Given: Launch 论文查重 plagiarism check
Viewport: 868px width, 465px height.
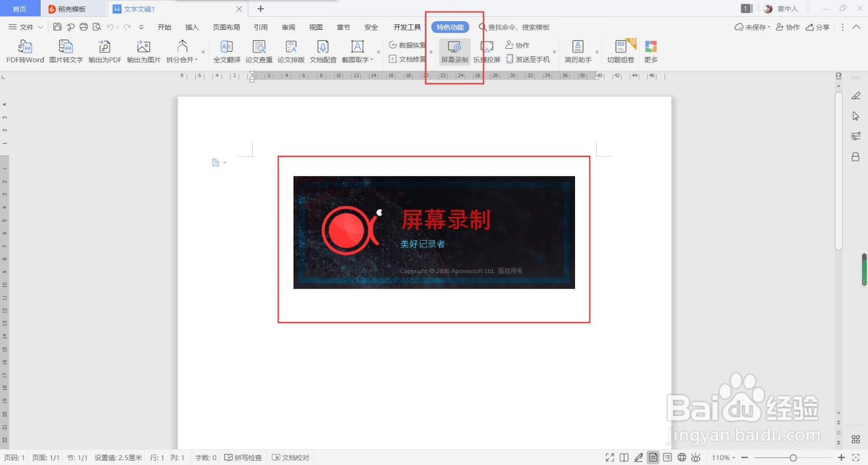Looking at the screenshot, I should [x=259, y=52].
